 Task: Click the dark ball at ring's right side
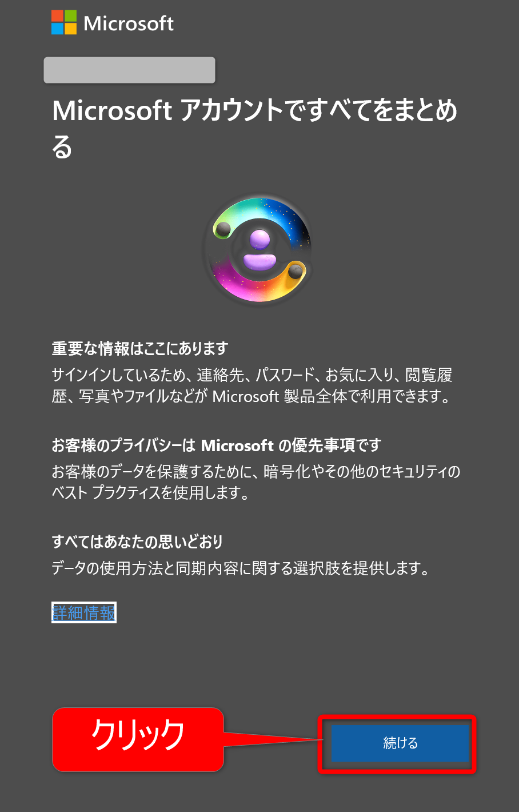point(296,270)
